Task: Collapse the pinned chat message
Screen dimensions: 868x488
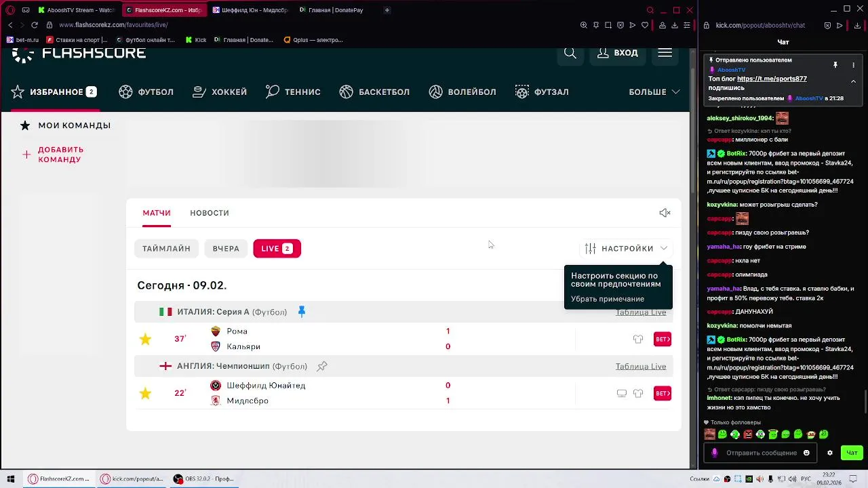Action: (x=853, y=81)
